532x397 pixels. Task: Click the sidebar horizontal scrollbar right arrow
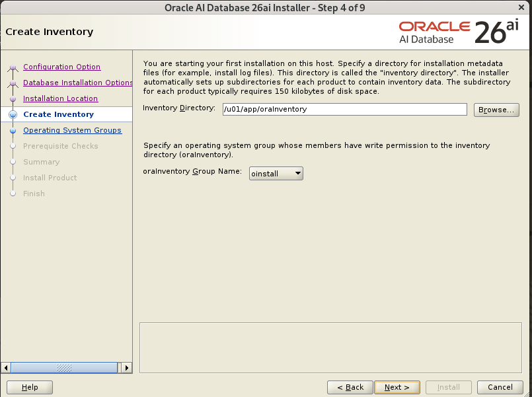click(127, 367)
